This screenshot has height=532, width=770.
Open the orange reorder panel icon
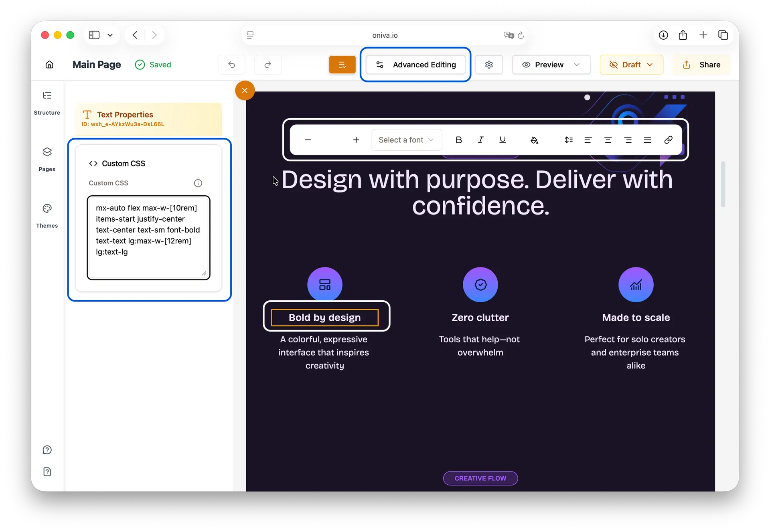tap(342, 65)
